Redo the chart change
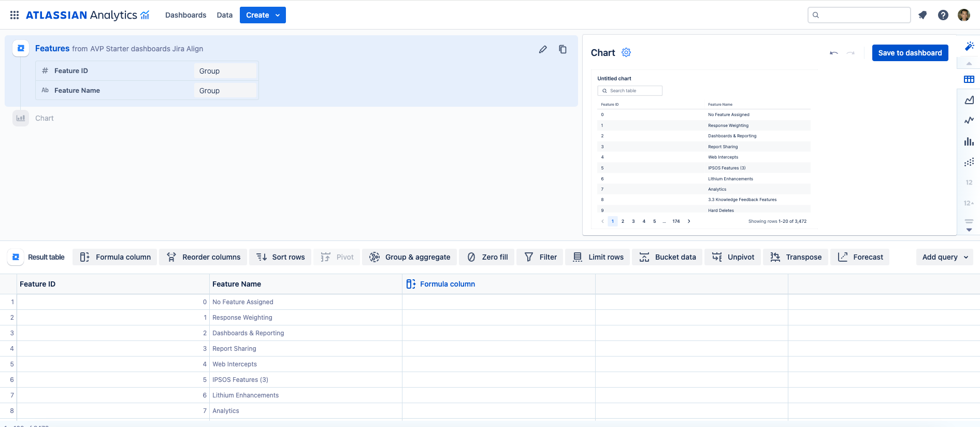This screenshot has height=427, width=980. pyautogui.click(x=851, y=53)
